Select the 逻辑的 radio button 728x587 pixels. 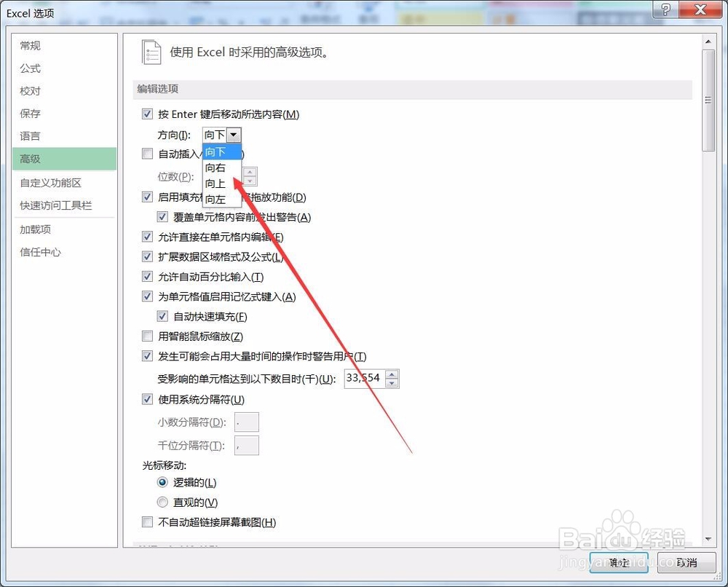coord(162,483)
